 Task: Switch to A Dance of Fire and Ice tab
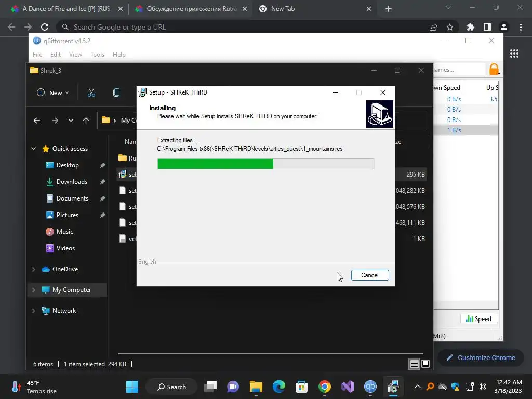coord(66,9)
